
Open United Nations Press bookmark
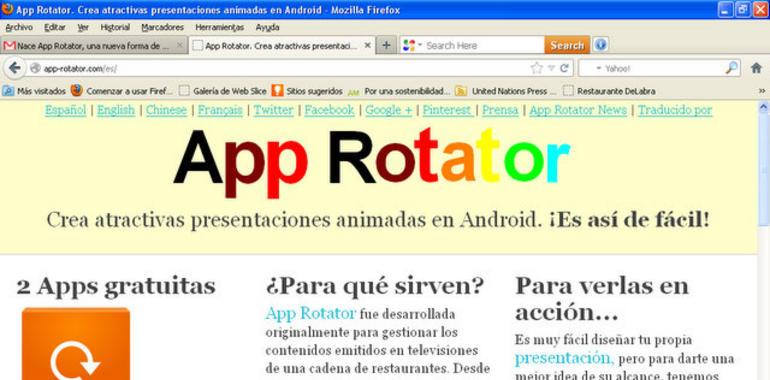pyautogui.click(x=506, y=91)
